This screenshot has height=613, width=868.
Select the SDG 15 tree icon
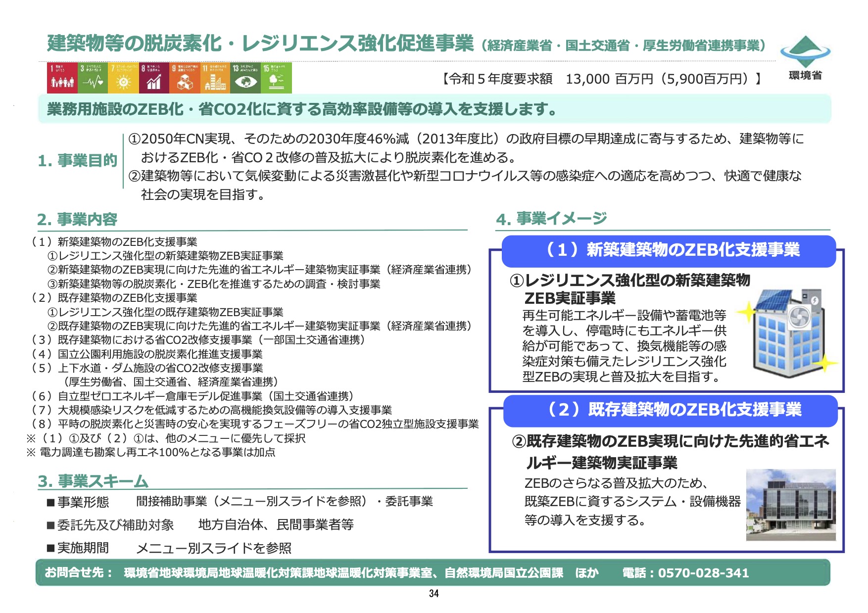[276, 78]
